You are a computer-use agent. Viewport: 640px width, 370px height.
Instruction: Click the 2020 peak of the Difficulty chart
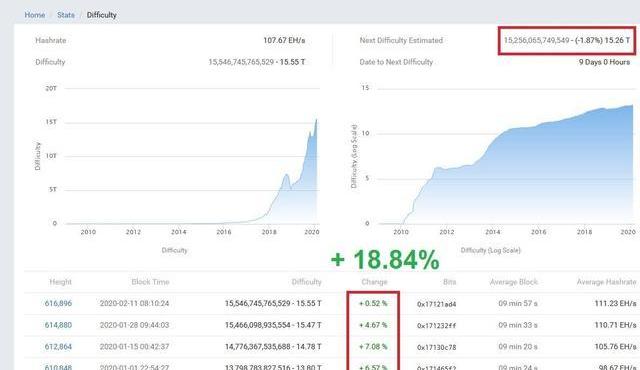coord(316,120)
